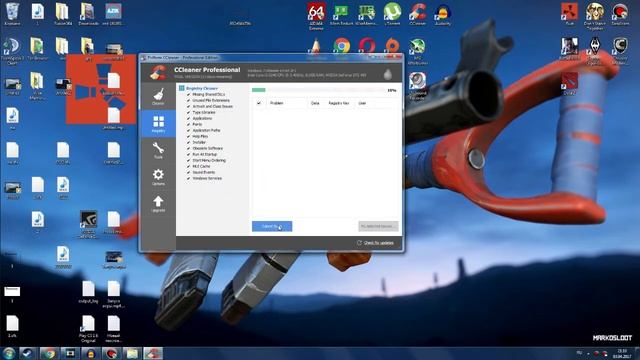Click the pear droplet icon in the header

387,74
